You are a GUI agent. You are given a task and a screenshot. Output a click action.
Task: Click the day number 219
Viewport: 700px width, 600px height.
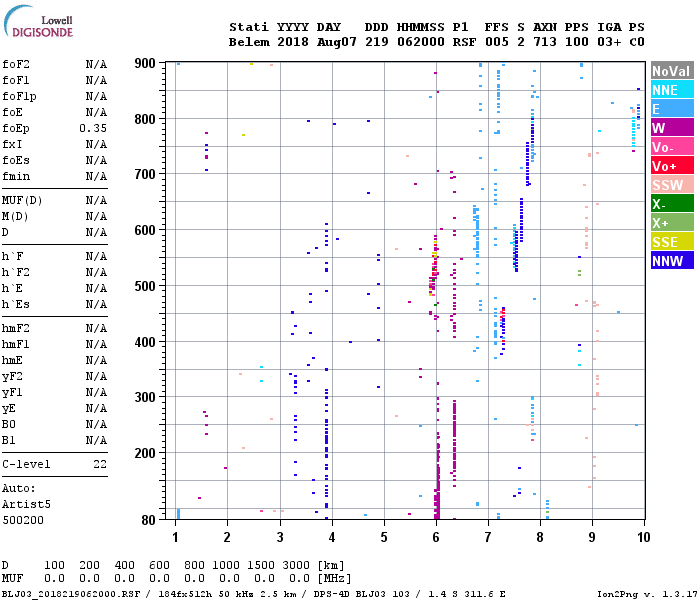376,42
